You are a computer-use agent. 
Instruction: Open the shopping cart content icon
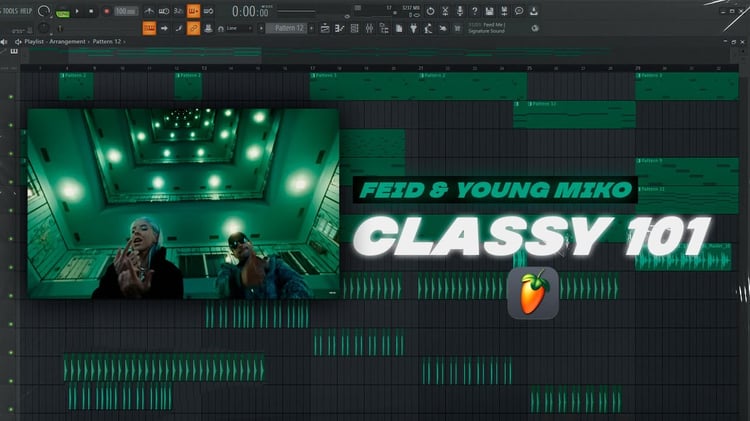[458, 29]
